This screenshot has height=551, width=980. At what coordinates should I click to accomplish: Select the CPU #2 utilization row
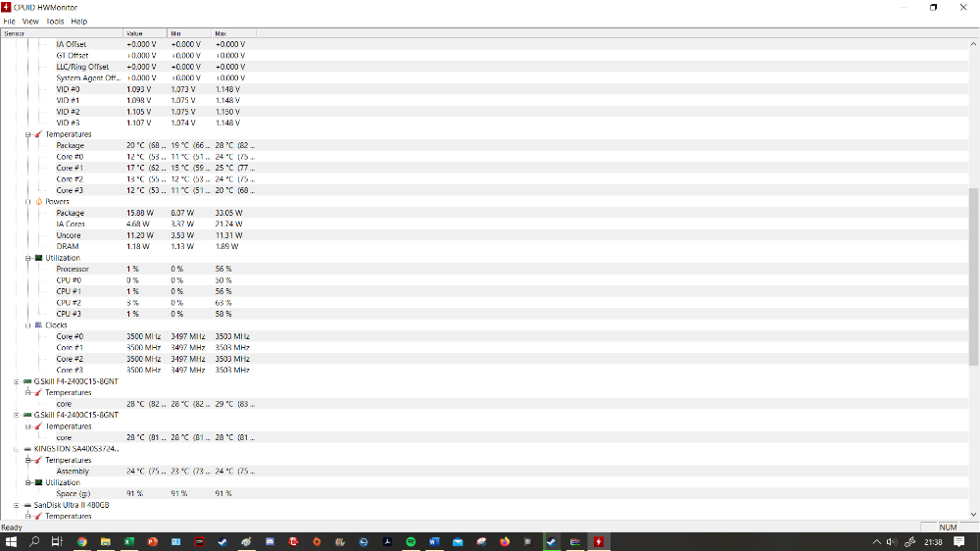pos(484,303)
